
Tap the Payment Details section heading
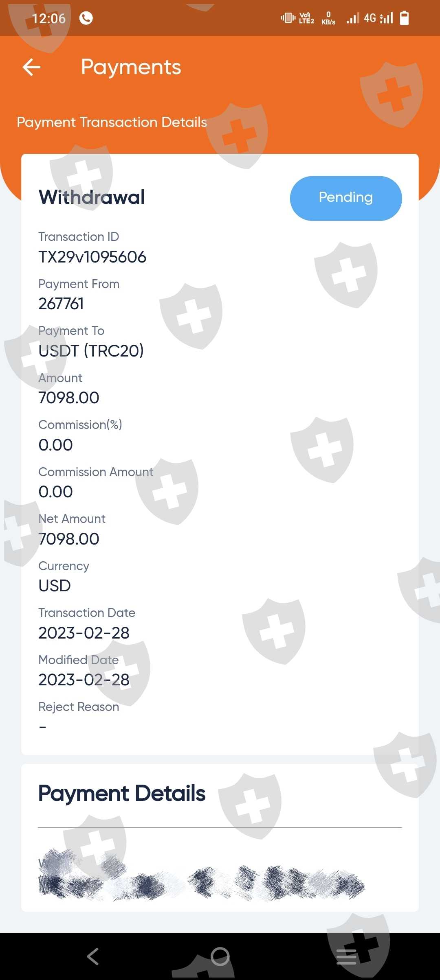pos(122,793)
